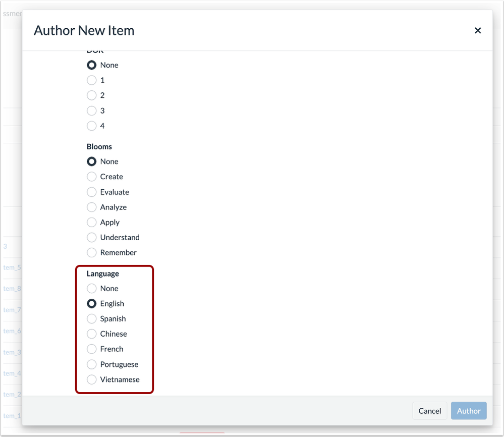
Task: Pick French as the language
Action: coord(92,349)
